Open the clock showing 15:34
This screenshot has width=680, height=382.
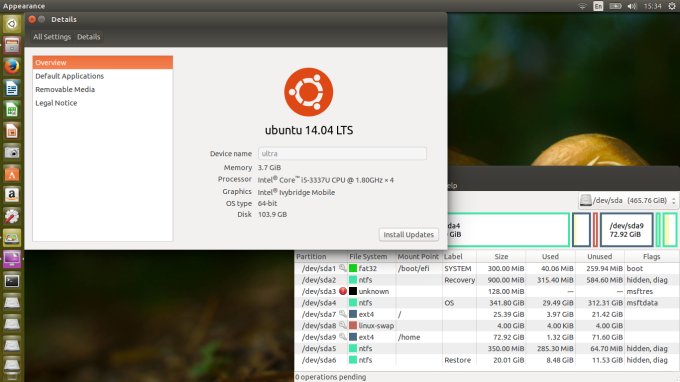(653, 6)
